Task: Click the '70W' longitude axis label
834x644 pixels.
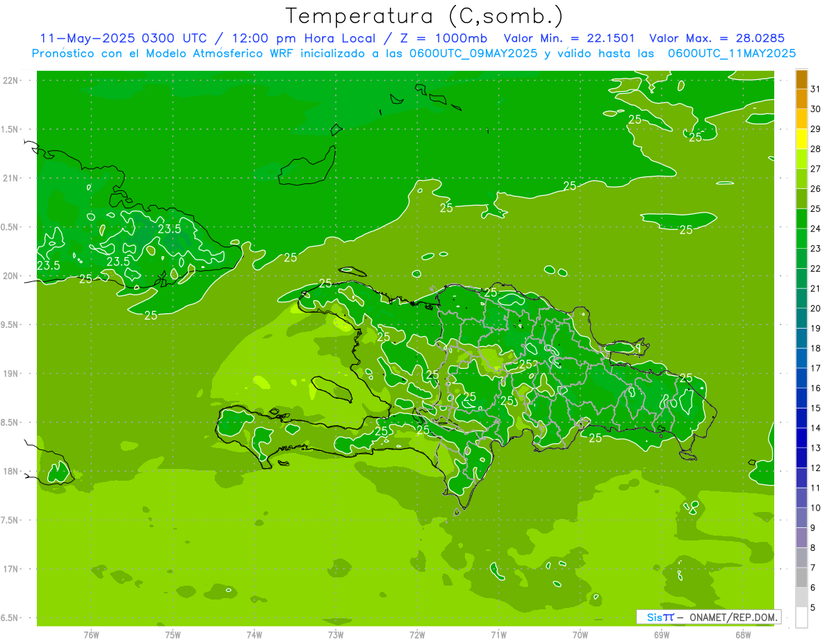Action: 580,635
